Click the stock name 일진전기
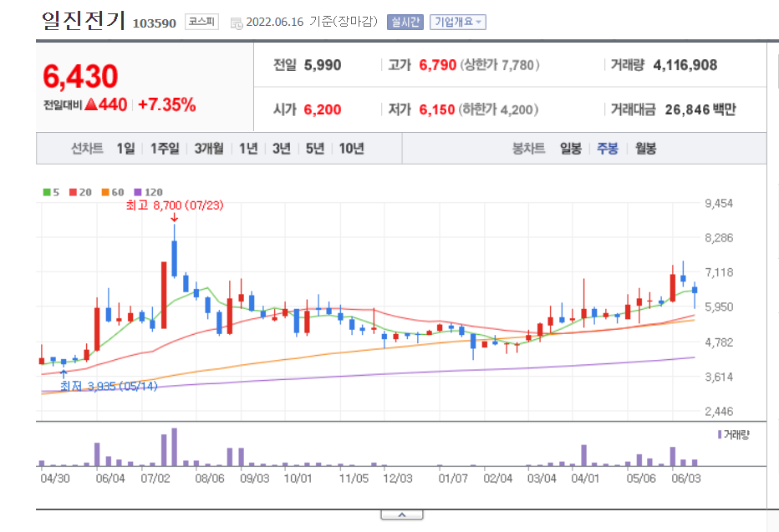 coord(83,20)
